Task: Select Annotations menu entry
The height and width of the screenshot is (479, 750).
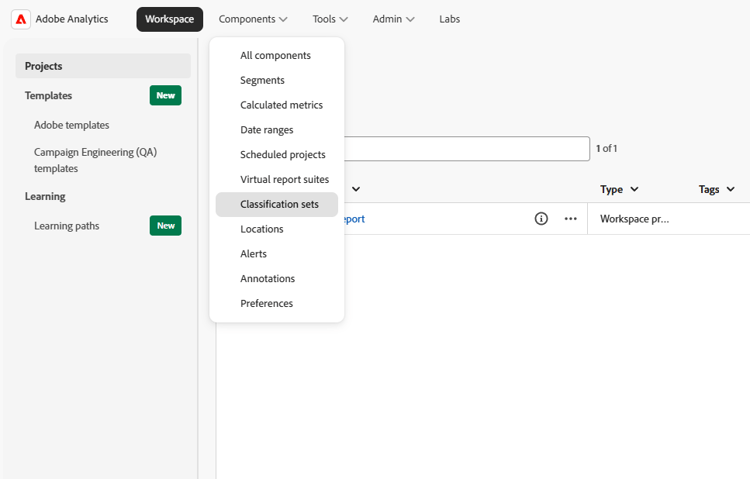Action: tap(276, 279)
